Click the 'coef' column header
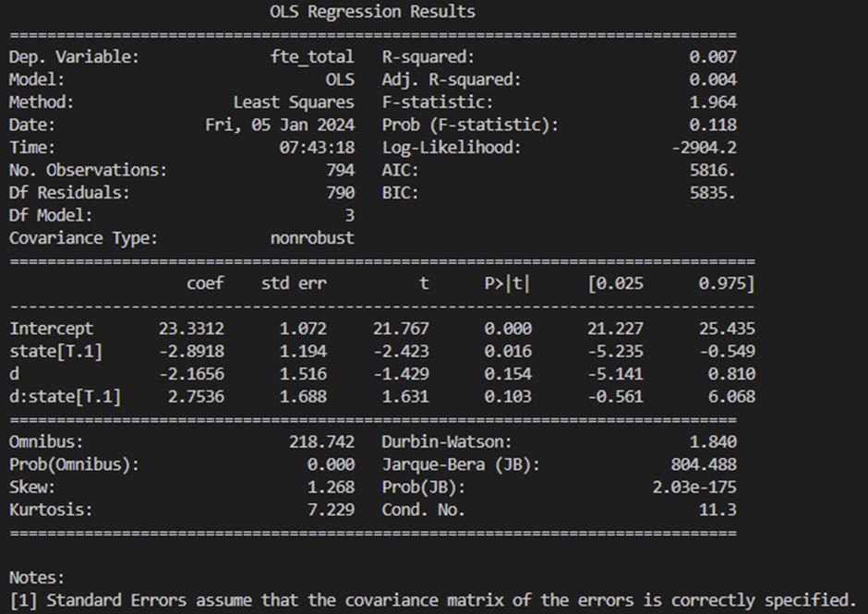Viewport: 868px width, 614px height. (205, 283)
